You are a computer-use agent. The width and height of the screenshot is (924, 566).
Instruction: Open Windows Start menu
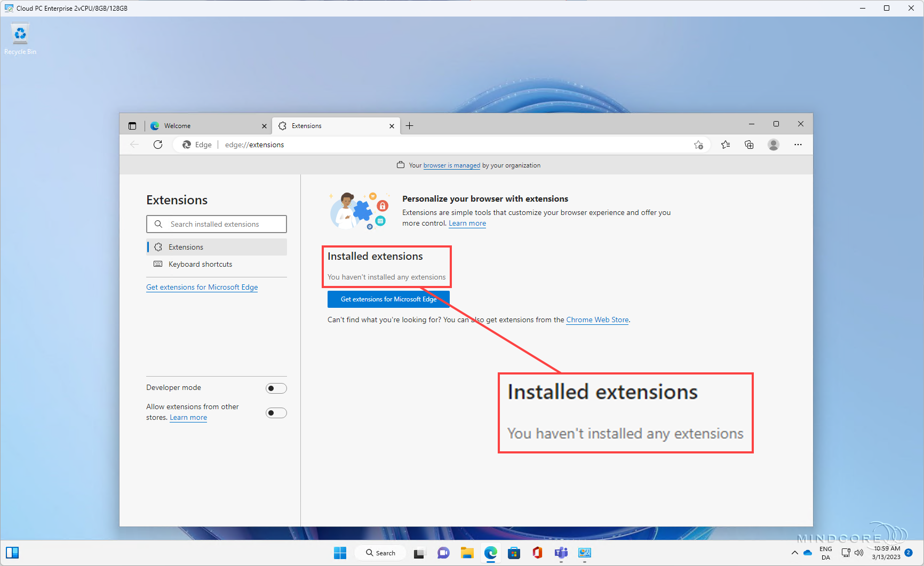pyautogui.click(x=340, y=553)
